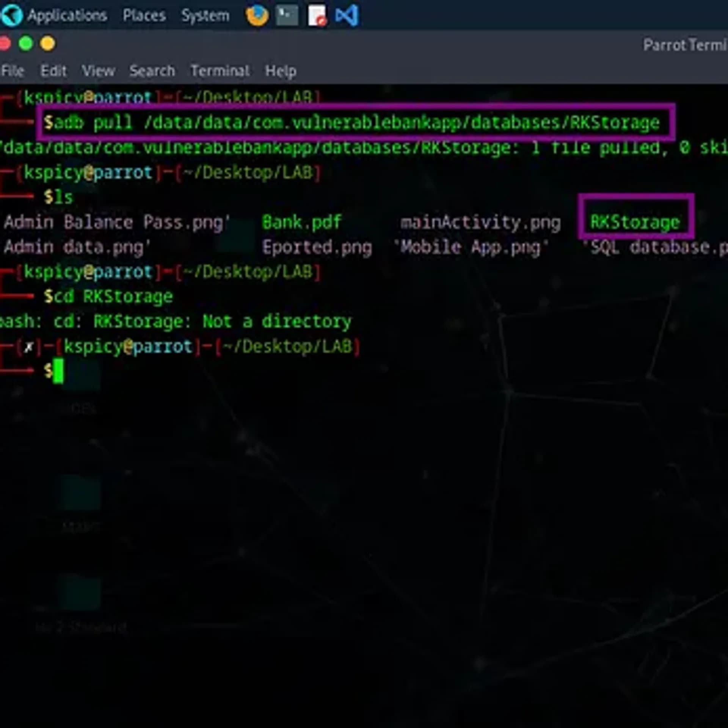Launch the terminal from panel launcher
The height and width of the screenshot is (728, 728).
click(287, 16)
